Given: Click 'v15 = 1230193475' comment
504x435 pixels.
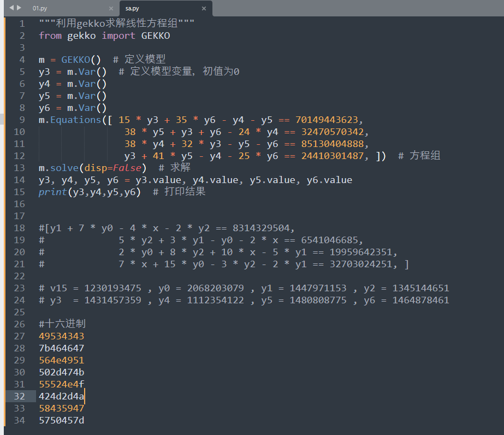Looking at the screenshot, I should pyautogui.click(x=96, y=288).
